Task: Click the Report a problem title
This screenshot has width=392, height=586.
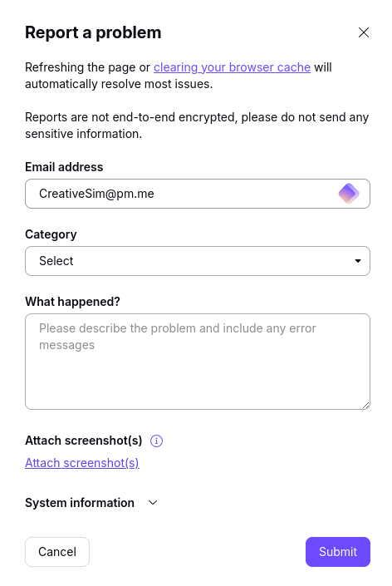Action: pyautogui.click(x=93, y=32)
